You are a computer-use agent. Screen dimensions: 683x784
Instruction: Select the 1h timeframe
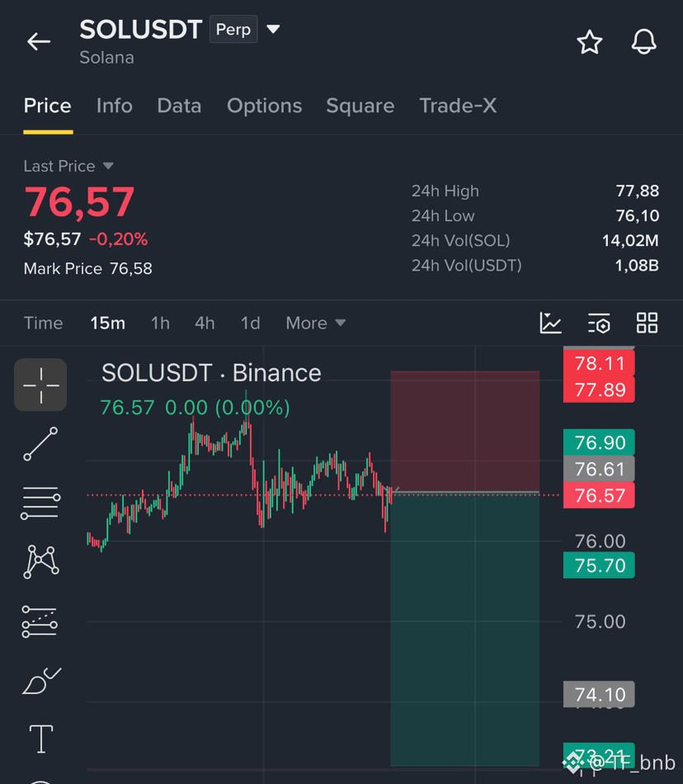[x=160, y=323]
